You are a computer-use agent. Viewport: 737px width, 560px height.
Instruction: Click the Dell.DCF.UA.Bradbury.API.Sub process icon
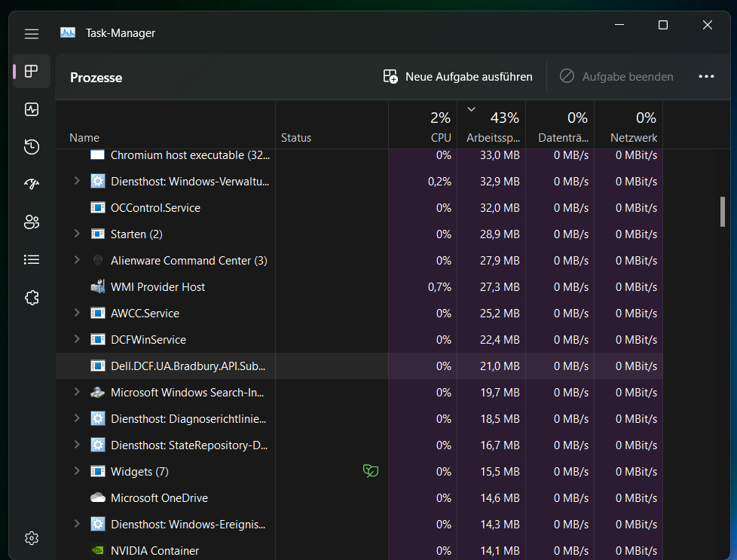[98, 366]
